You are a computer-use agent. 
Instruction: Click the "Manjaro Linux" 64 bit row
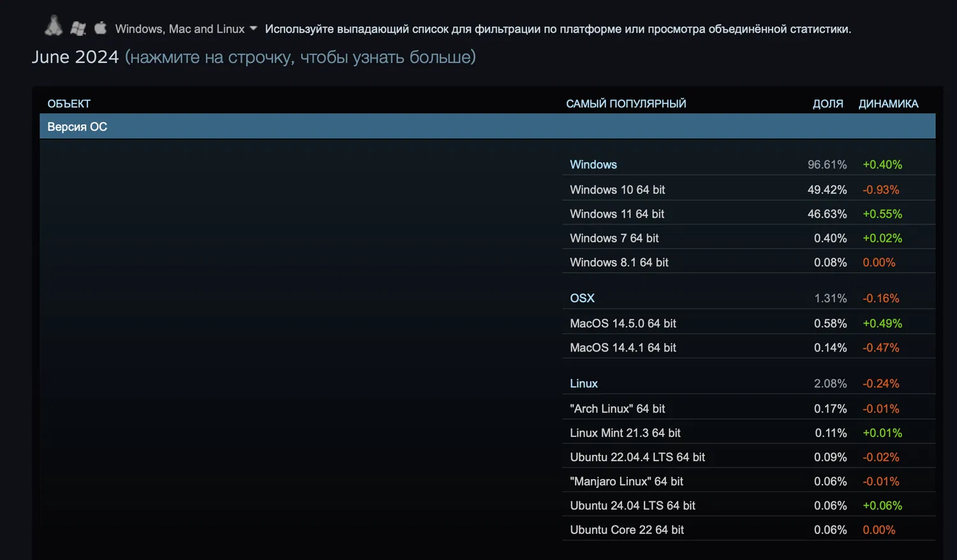coord(749,481)
